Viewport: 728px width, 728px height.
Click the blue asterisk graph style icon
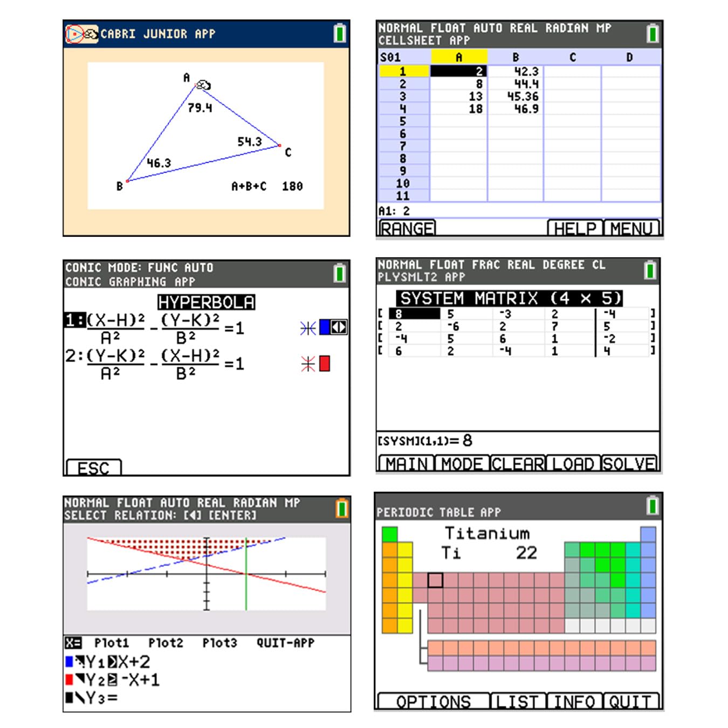click(x=308, y=328)
